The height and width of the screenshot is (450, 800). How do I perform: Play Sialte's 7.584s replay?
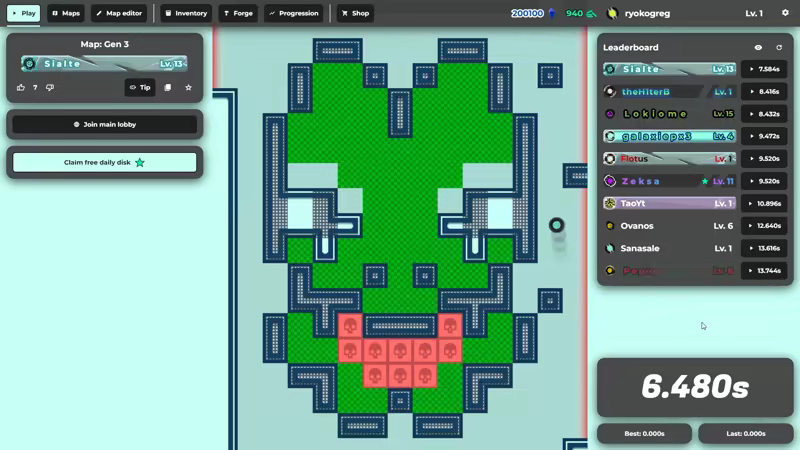pos(764,69)
